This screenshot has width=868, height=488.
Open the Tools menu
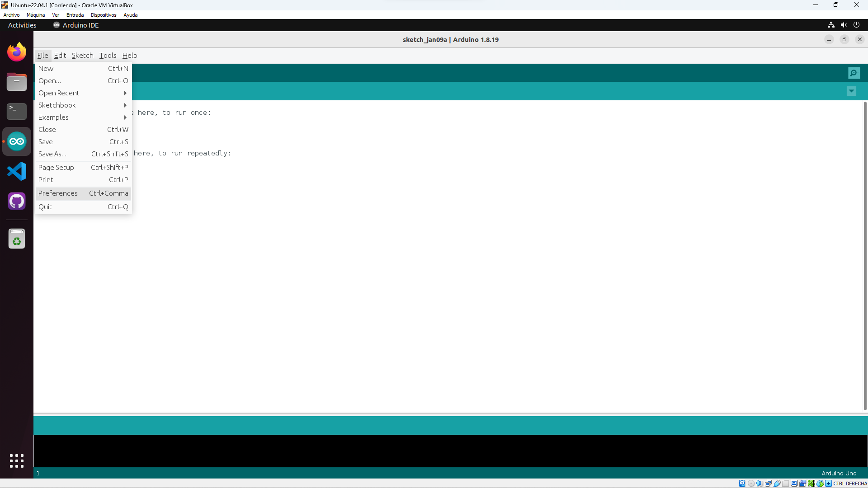pos(107,55)
